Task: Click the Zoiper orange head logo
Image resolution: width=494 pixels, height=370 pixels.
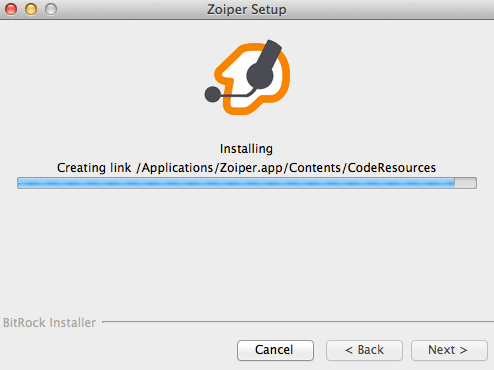Action: tap(247, 78)
